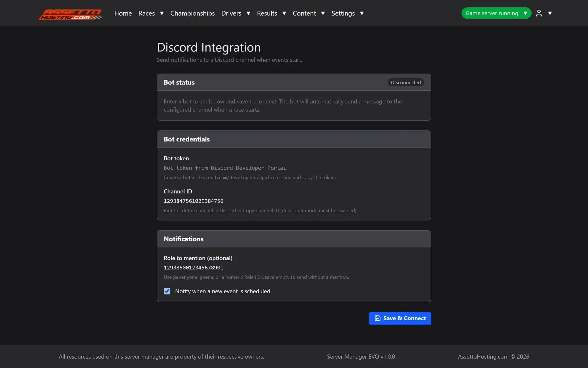The image size is (588, 368).
Task: Go to the Home page
Action: tap(123, 13)
